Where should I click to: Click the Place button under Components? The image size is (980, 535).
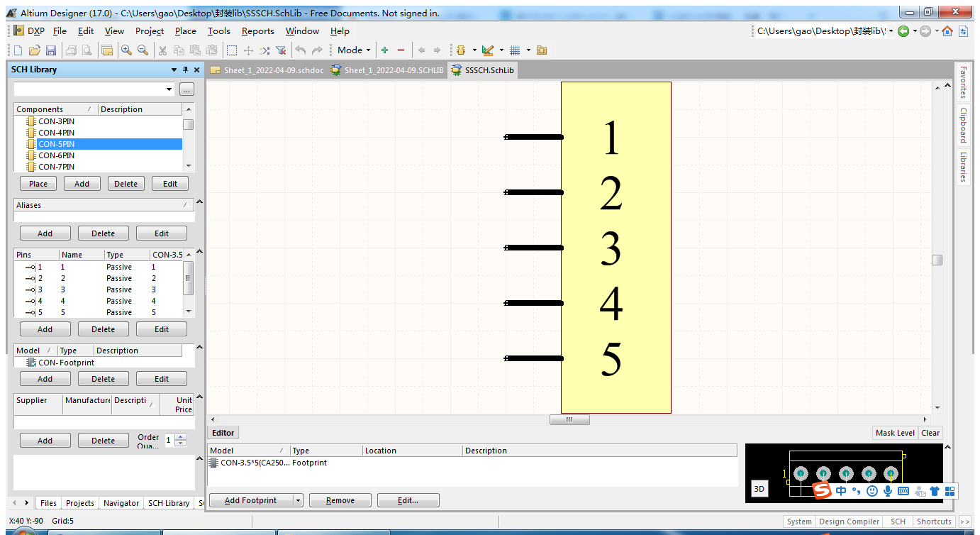click(x=38, y=184)
